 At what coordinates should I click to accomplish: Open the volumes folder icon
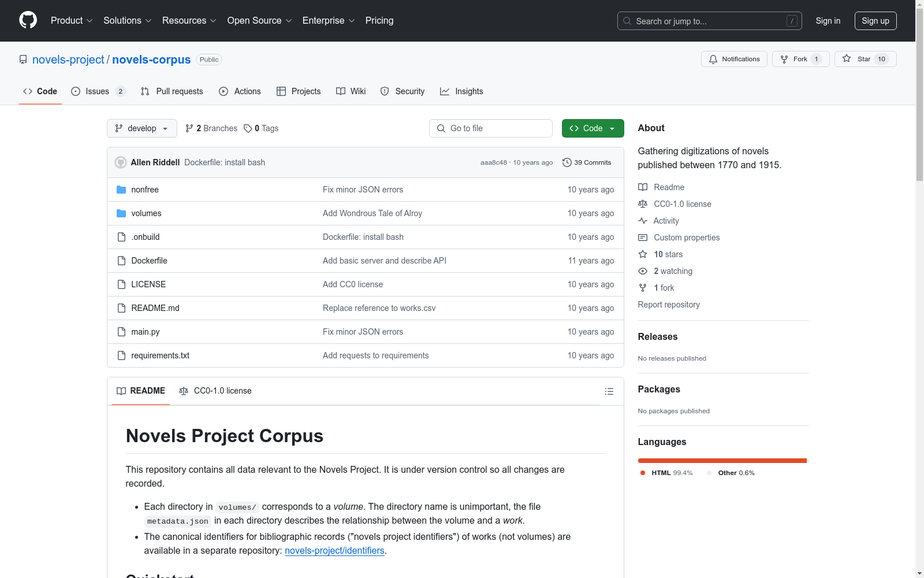pos(121,213)
